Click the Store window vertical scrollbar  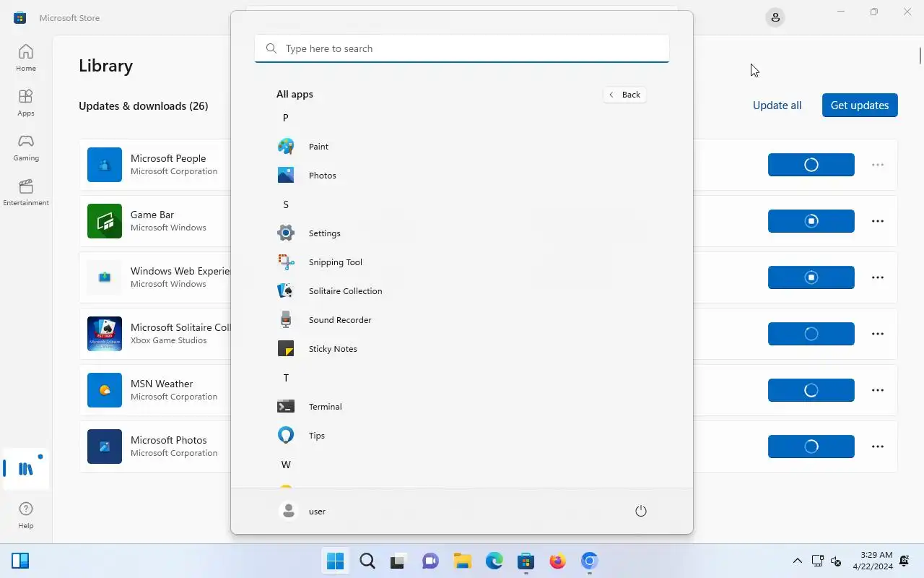(x=920, y=56)
